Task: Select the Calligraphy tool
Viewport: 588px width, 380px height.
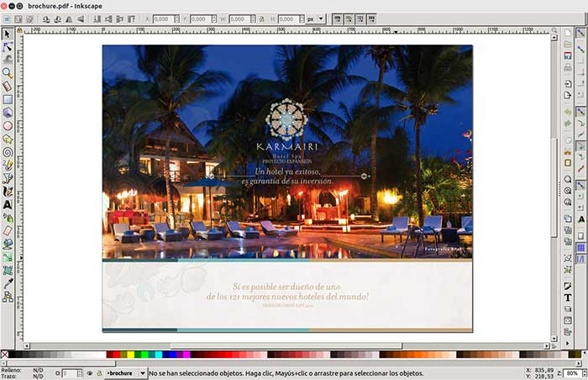Action: [7, 192]
